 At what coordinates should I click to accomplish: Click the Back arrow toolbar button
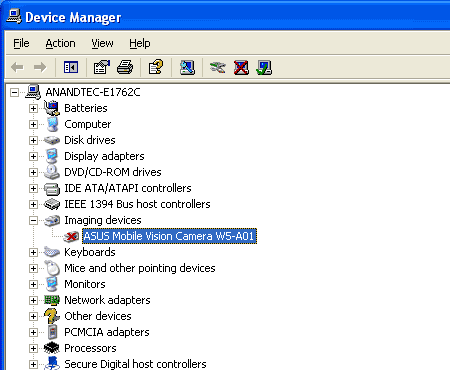[17, 67]
